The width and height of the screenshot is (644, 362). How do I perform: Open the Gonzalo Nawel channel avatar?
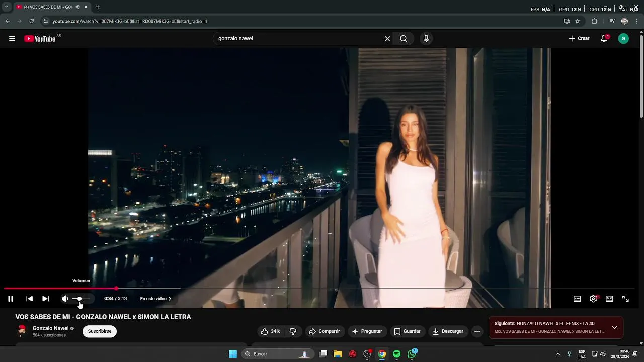tap(22, 331)
